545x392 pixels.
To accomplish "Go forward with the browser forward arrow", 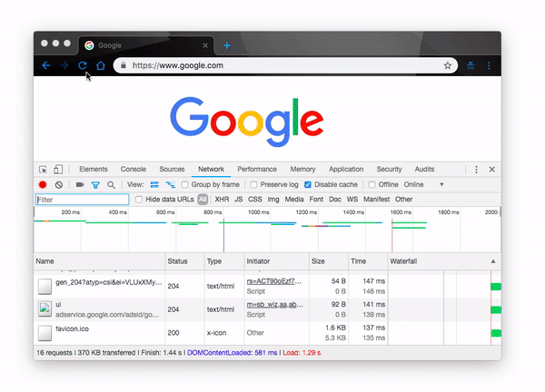I will pyautogui.click(x=64, y=65).
